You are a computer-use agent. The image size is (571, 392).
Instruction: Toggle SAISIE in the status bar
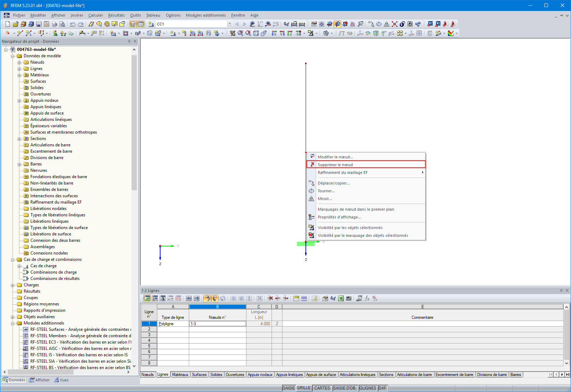(x=289, y=388)
